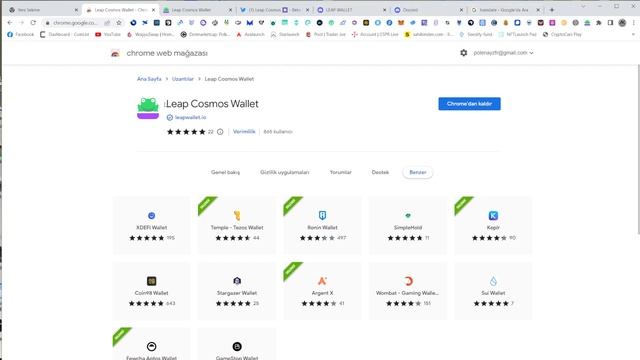Image resolution: width=640 pixels, height=360 pixels.
Task: Open a new browser tab
Action: [x=552, y=10]
